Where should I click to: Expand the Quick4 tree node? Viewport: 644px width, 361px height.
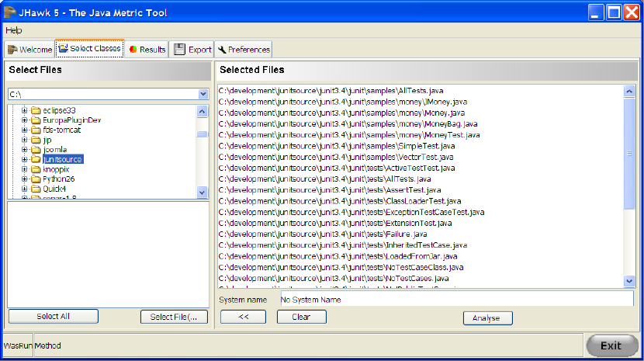tap(24, 189)
